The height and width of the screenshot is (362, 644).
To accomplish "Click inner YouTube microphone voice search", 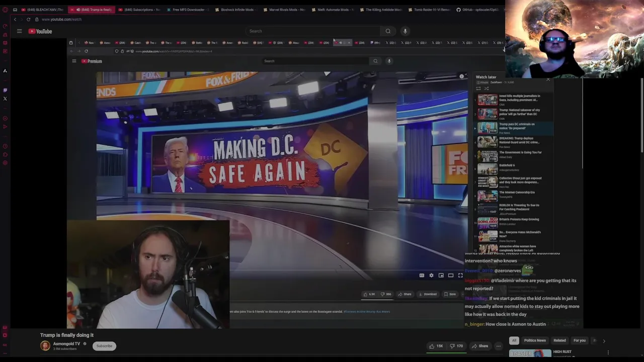I will (389, 61).
